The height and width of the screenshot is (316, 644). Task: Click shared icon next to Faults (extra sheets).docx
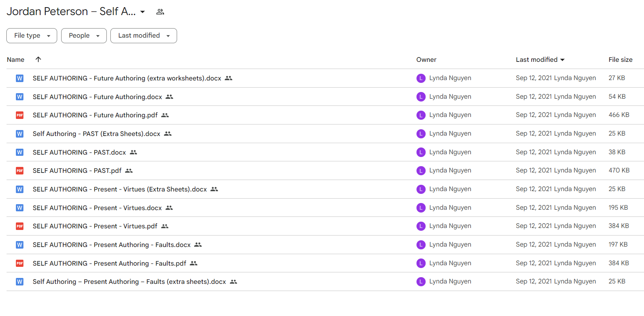tap(233, 282)
